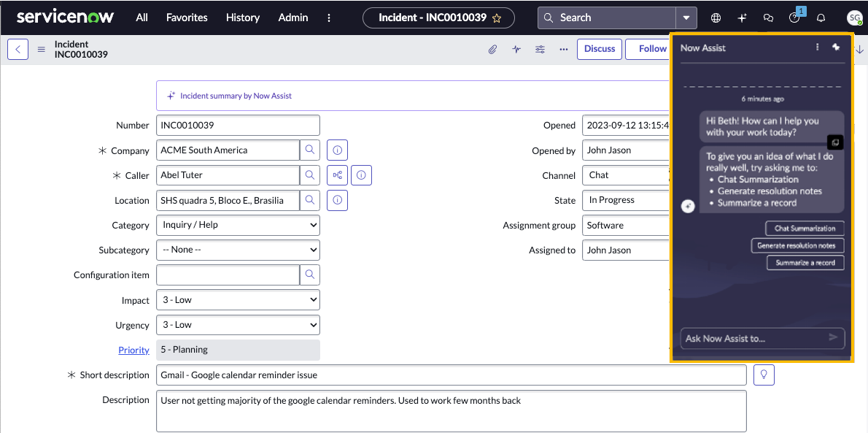This screenshot has width=868, height=433.
Task: Click the send arrow in Now Assist input
Action: pyautogui.click(x=833, y=337)
